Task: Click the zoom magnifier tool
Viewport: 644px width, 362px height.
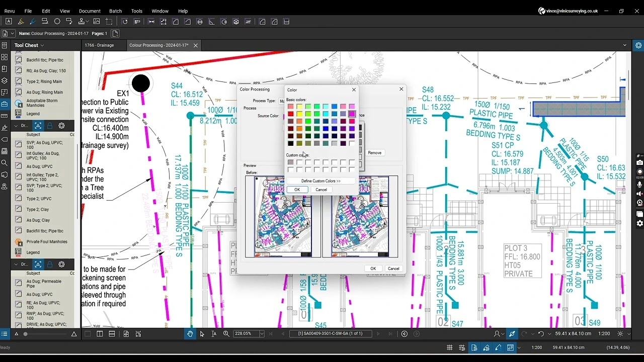Action: (x=226, y=334)
